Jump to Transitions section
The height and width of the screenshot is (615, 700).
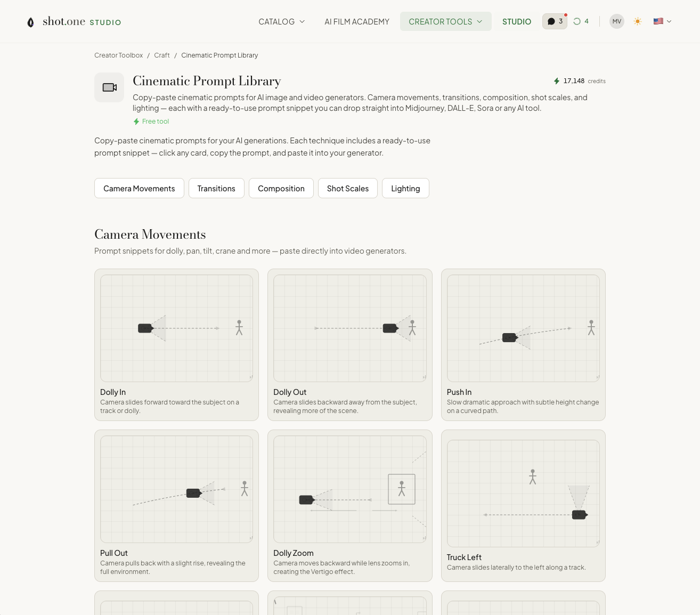[216, 188]
